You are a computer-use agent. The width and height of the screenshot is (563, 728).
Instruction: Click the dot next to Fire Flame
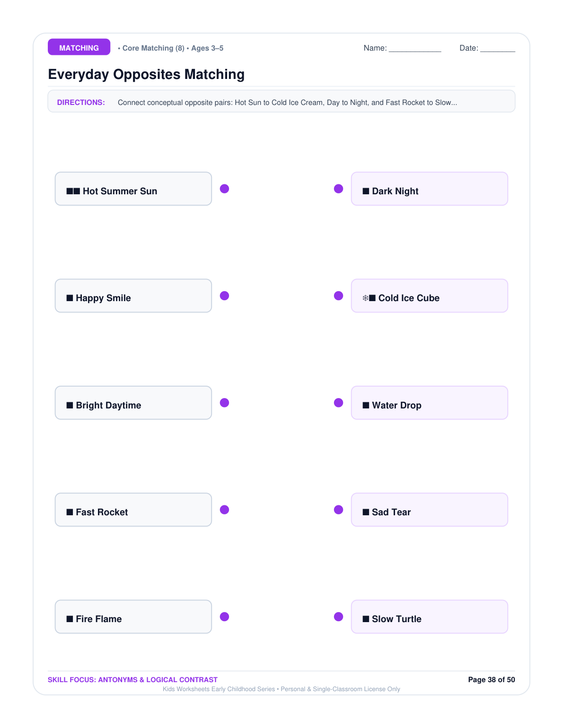pyautogui.click(x=225, y=616)
